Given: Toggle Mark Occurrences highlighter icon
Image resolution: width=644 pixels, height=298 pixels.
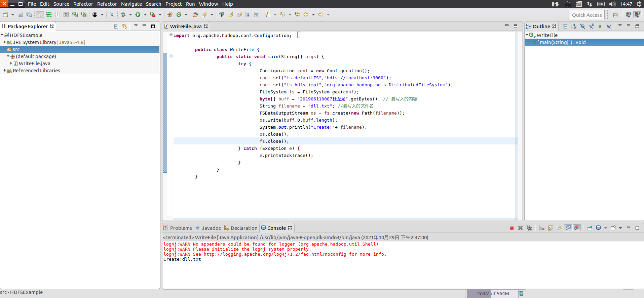Looking at the screenshot, I should pos(231,14).
